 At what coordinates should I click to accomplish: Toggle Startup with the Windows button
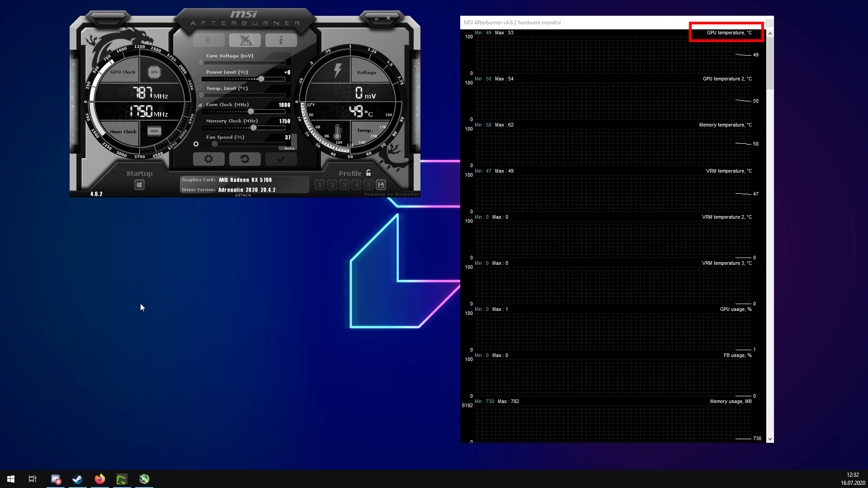[x=139, y=185]
